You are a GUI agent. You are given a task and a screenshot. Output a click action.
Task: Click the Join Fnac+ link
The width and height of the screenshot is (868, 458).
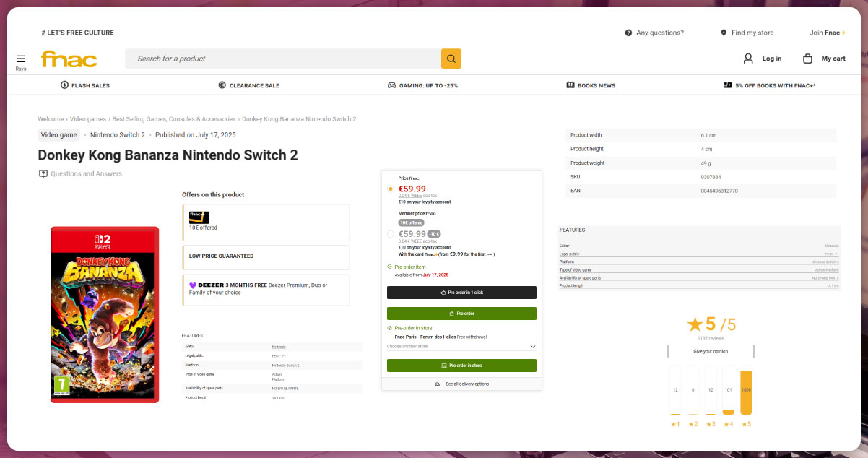tap(828, 33)
